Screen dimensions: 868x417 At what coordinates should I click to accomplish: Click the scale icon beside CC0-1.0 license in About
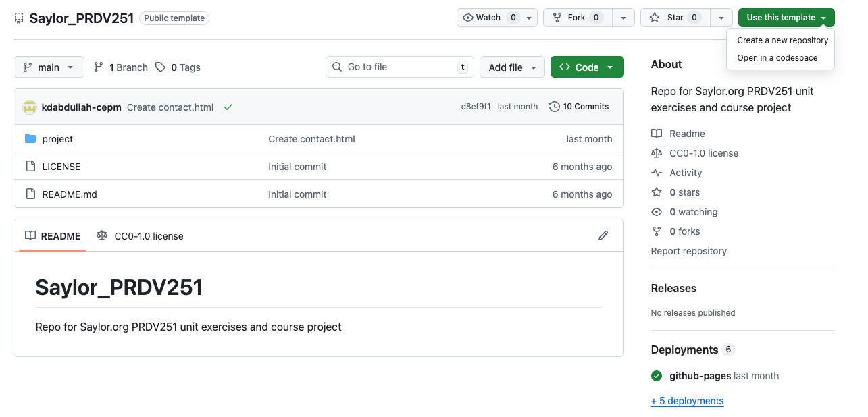[x=657, y=153]
